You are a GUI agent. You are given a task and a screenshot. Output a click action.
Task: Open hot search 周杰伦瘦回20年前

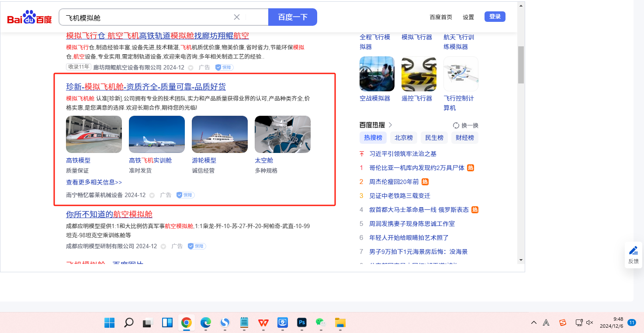click(394, 182)
